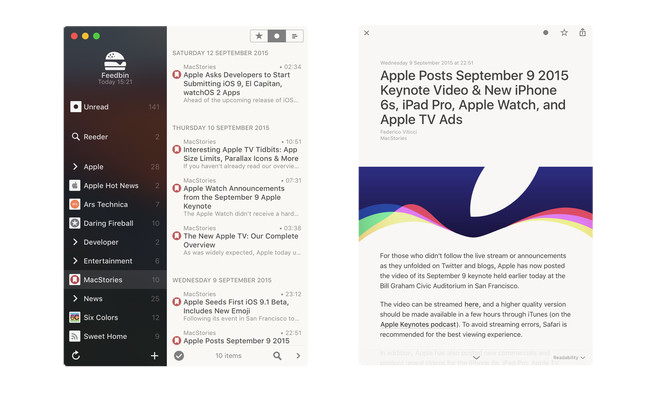Screen dimensions: 650x400
Task: Expand the Developer folder
Action: 75,242
